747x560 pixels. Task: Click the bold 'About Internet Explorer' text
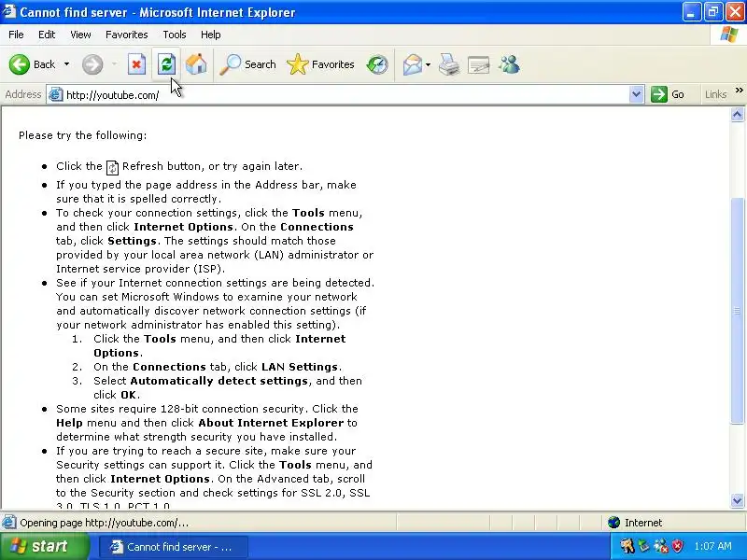coord(271,423)
